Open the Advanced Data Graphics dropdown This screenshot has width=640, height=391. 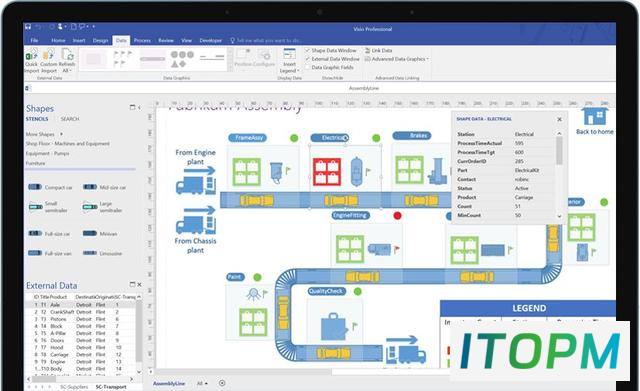point(397,59)
